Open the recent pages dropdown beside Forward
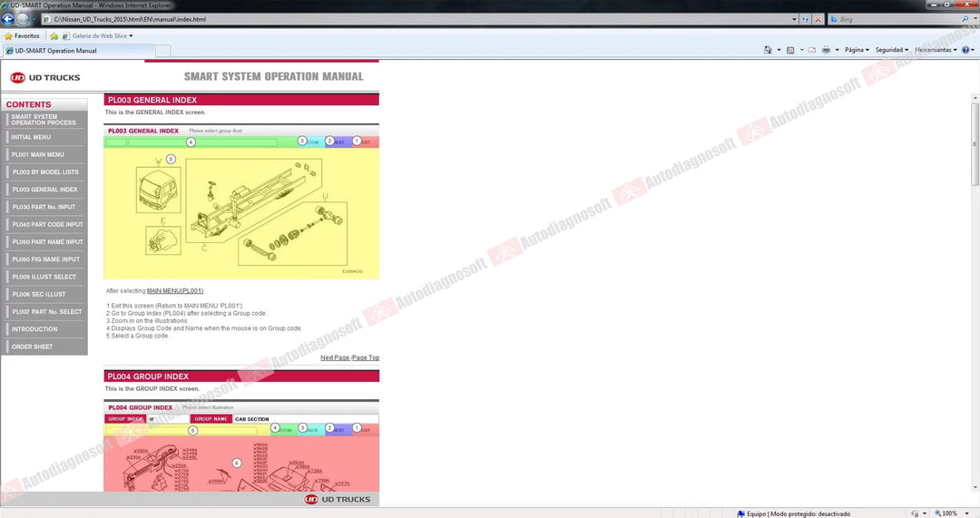Screen dimensions: 980x518 34,19
